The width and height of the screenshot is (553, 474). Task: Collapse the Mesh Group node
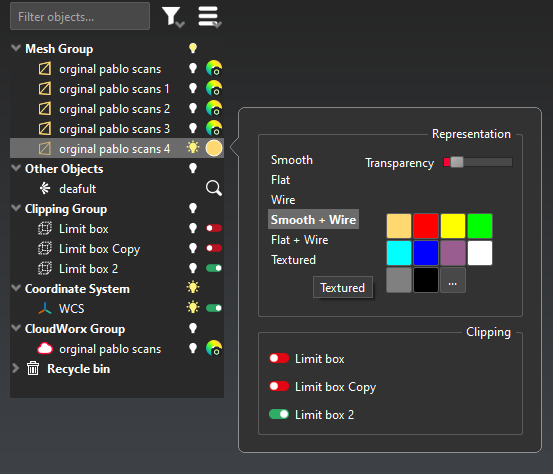[16, 48]
